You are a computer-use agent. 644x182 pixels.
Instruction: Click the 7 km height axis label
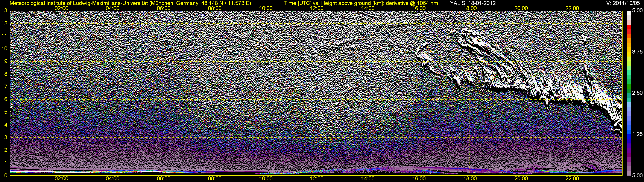6,87
